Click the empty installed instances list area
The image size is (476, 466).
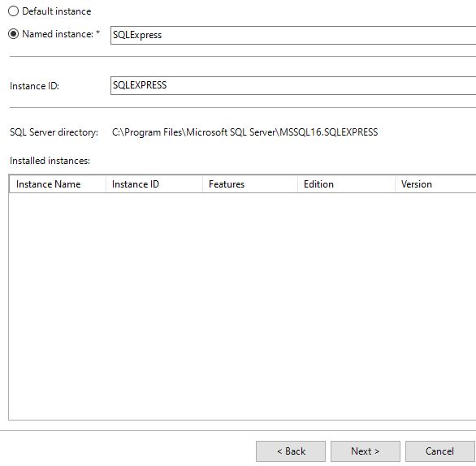coord(242,306)
